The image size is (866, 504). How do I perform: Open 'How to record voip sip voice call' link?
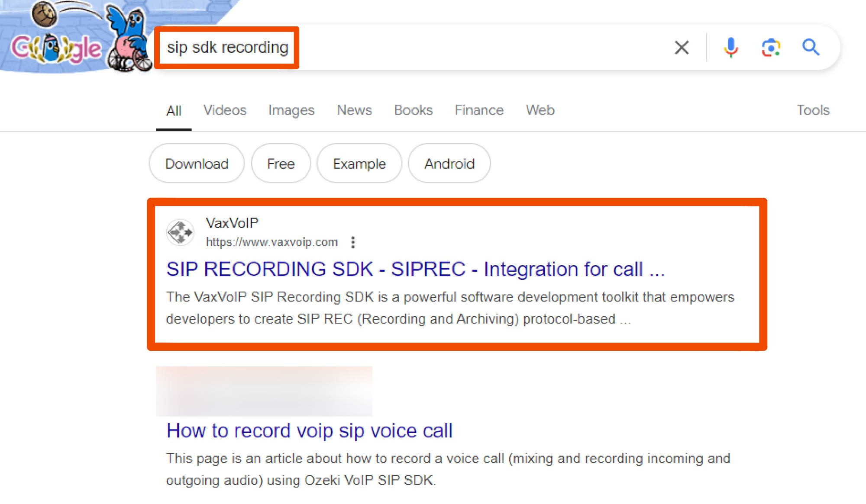click(x=309, y=431)
